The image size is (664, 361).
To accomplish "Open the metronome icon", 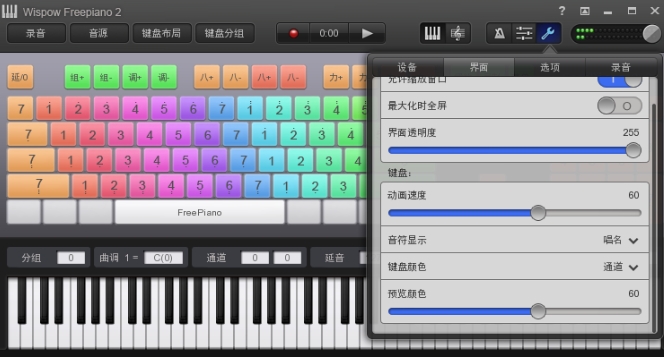I will point(499,33).
